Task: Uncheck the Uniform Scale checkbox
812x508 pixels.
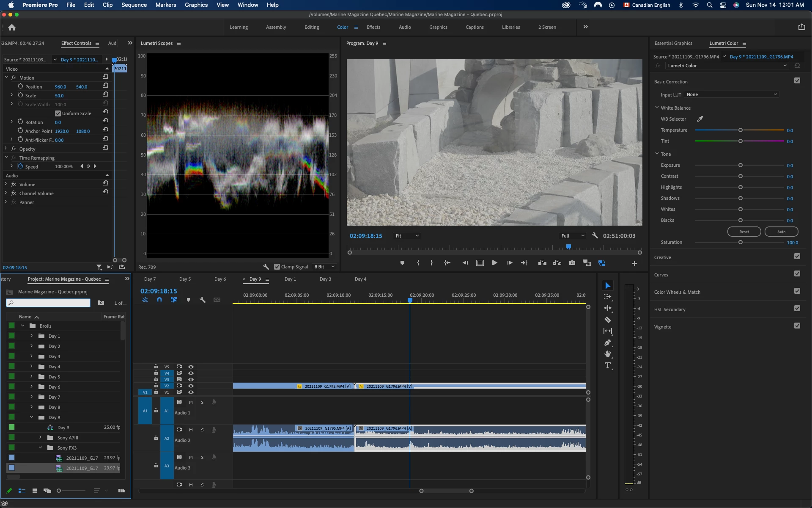Action: 58,113
